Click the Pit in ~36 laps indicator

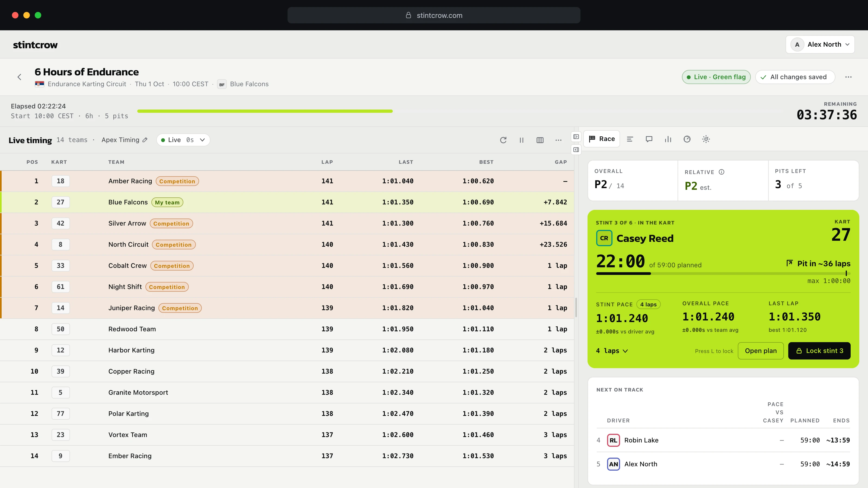click(818, 263)
